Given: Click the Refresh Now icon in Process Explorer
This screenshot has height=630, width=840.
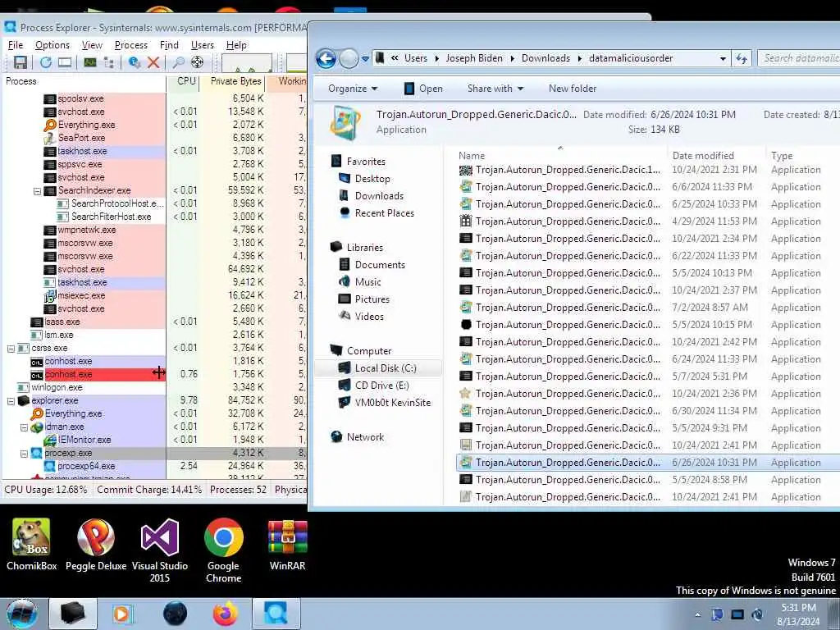Looking at the screenshot, I should pos(46,62).
